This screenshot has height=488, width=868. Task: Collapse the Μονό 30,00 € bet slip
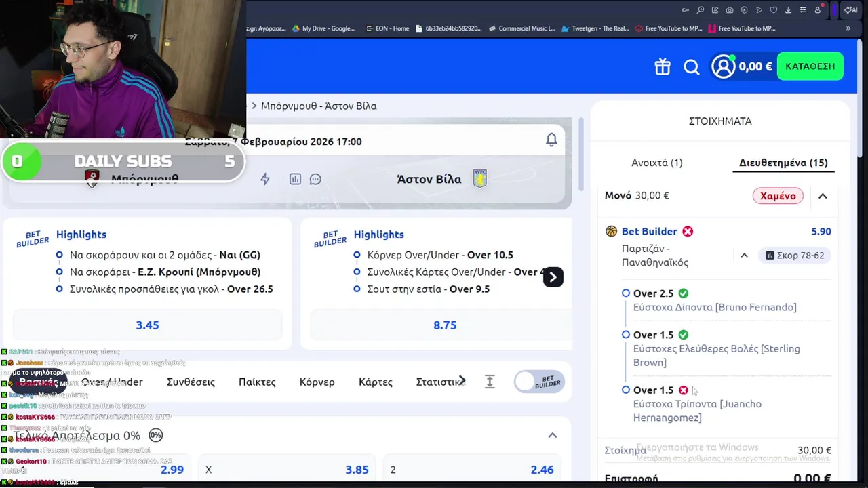823,196
